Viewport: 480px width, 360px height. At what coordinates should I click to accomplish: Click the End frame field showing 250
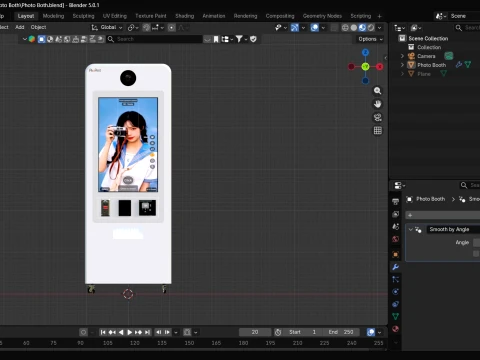341,332
